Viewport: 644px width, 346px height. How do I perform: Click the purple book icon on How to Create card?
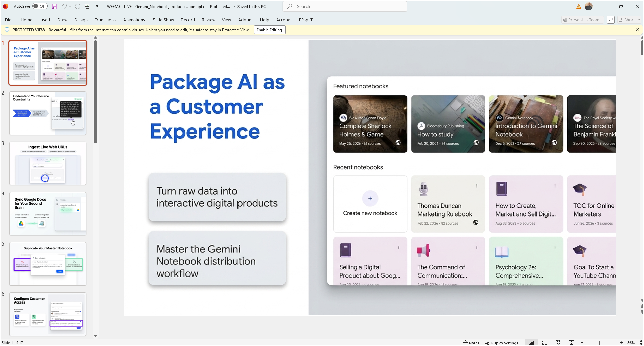[x=502, y=189]
